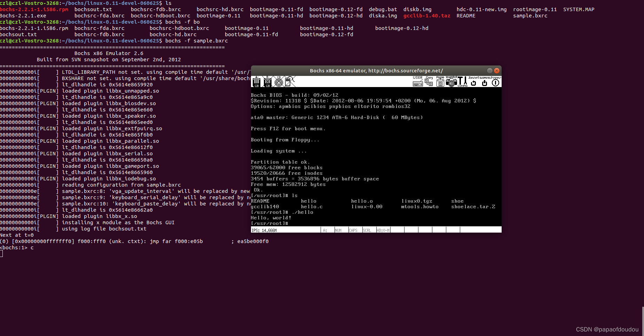Click the 'bochs -f sample.bxrc' command line
This screenshot has height=336, width=644.
coord(197,41)
